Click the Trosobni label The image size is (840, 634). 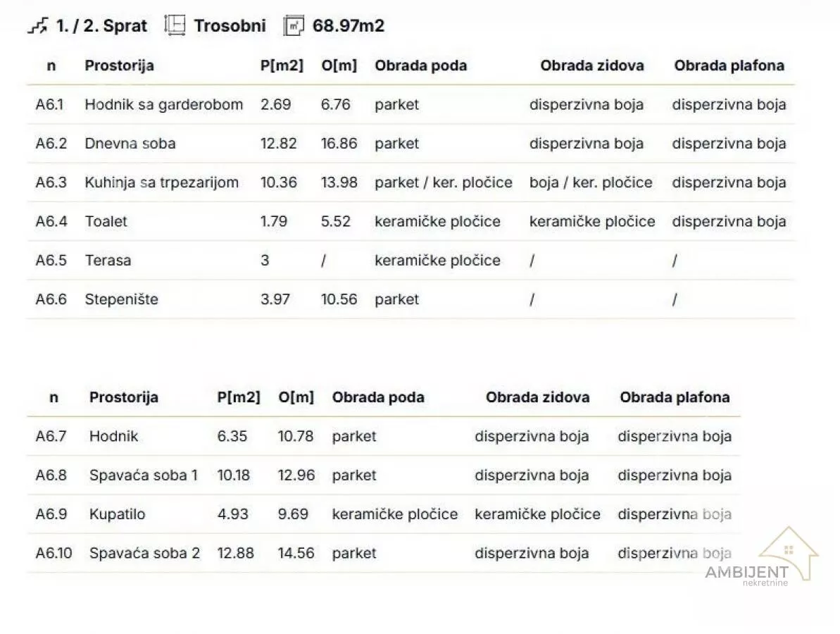pos(230,26)
